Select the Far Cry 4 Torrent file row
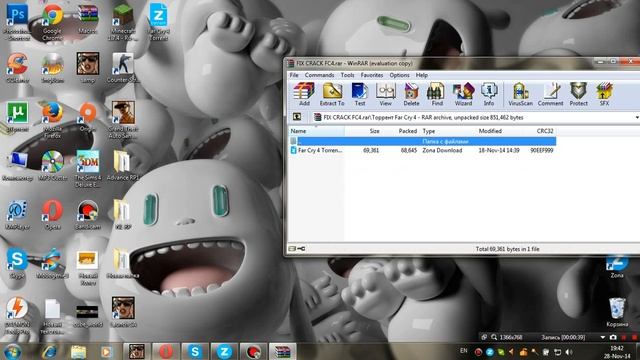The image size is (640, 360). [422, 150]
